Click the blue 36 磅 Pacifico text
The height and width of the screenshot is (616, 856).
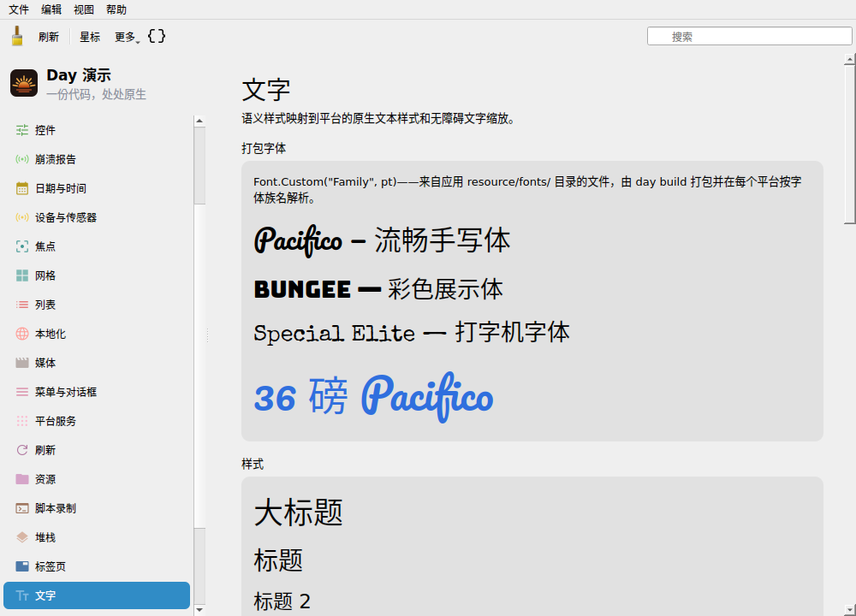tap(373, 397)
